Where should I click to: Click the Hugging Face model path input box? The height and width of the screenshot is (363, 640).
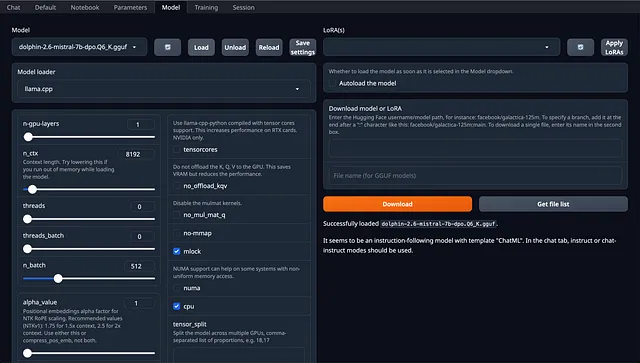pos(476,149)
